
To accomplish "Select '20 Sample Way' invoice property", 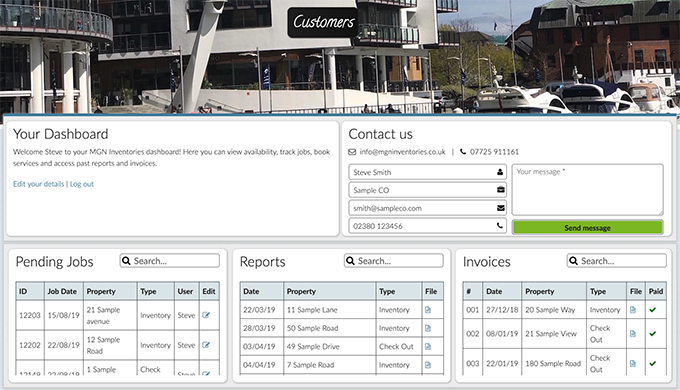I will [x=554, y=310].
